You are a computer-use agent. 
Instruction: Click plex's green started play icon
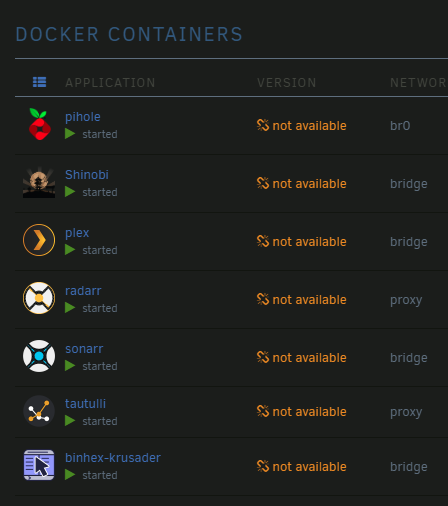tap(70, 250)
